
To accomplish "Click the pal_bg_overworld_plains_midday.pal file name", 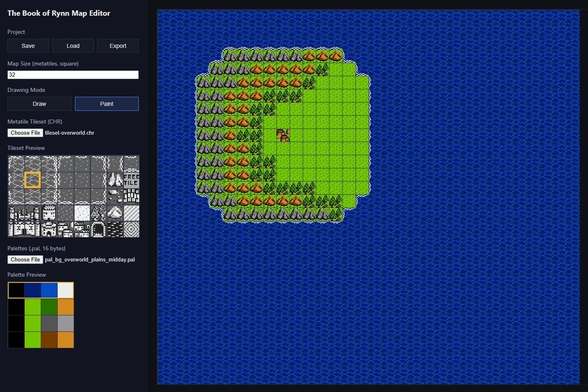I will 90,259.
